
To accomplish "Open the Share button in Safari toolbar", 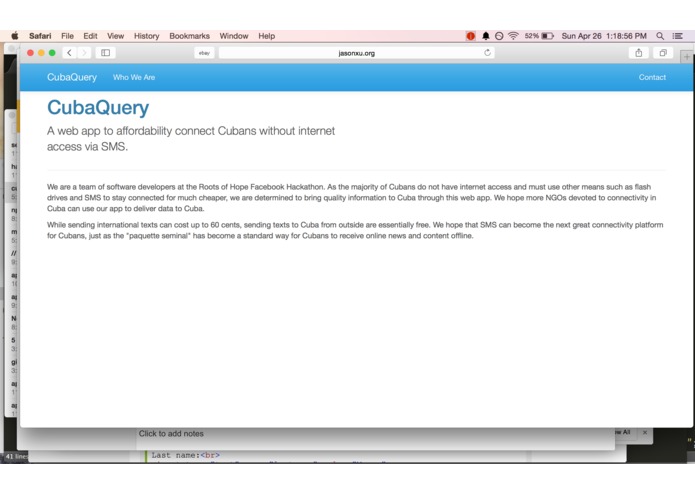I will [x=639, y=53].
